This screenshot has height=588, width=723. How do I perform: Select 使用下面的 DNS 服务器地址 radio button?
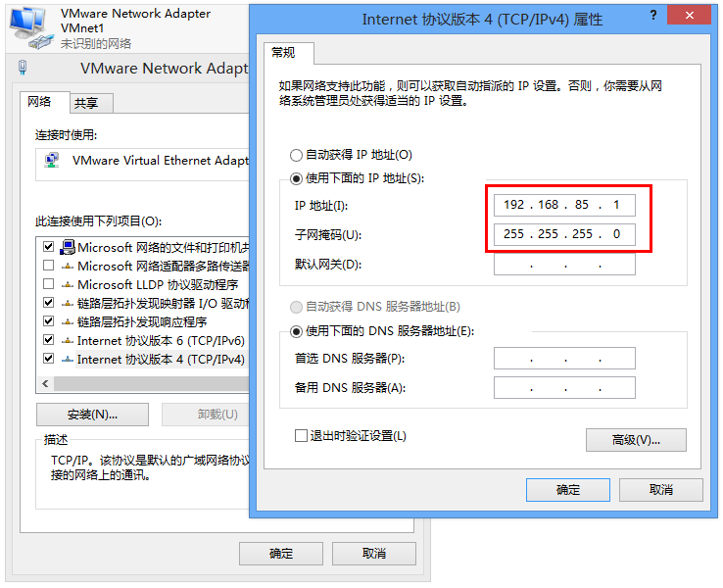[296, 331]
